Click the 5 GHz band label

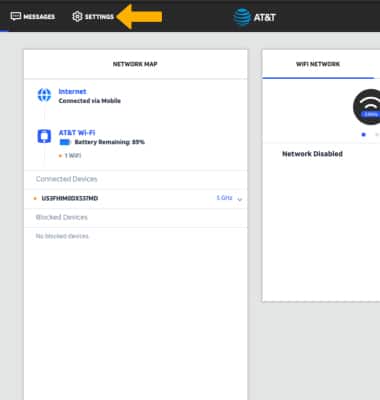pos(224,198)
